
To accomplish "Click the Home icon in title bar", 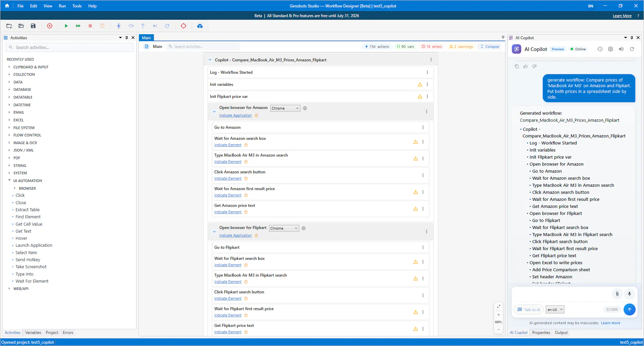I will tap(7, 6).
